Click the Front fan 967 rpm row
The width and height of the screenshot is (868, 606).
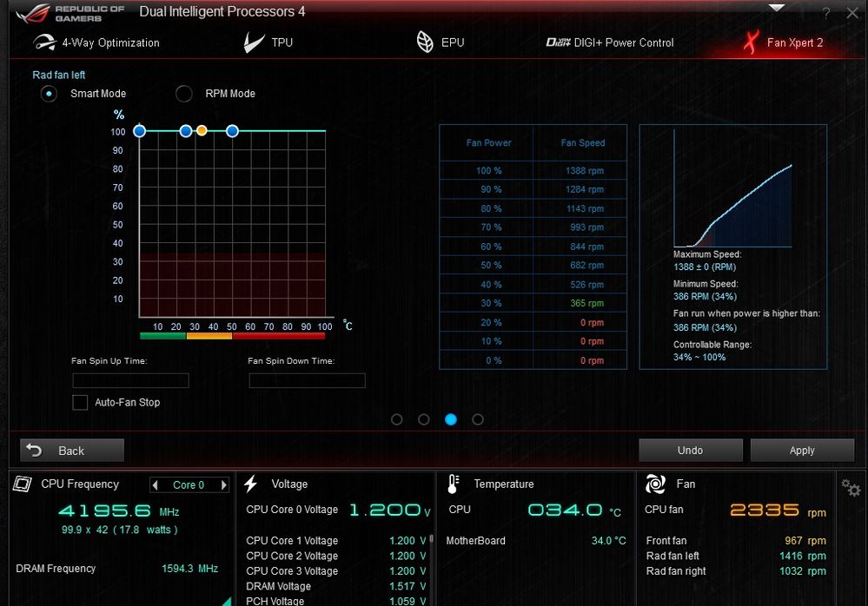[736, 541]
